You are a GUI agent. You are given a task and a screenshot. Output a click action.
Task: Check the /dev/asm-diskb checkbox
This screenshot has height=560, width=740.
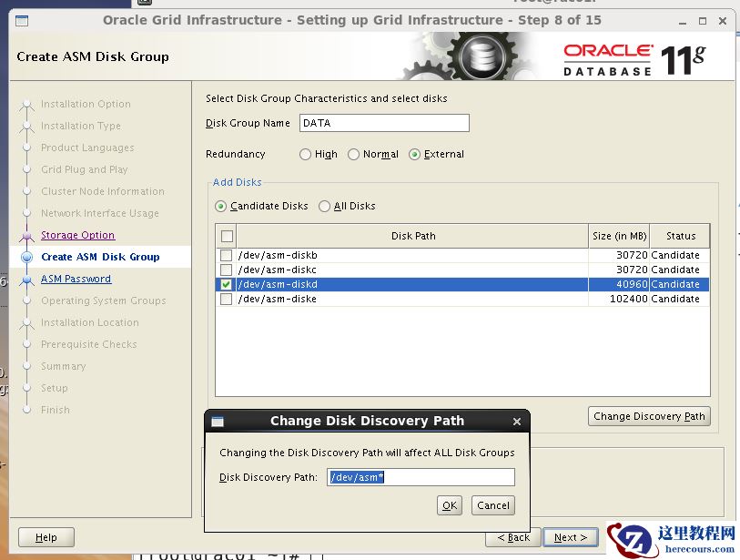point(226,256)
